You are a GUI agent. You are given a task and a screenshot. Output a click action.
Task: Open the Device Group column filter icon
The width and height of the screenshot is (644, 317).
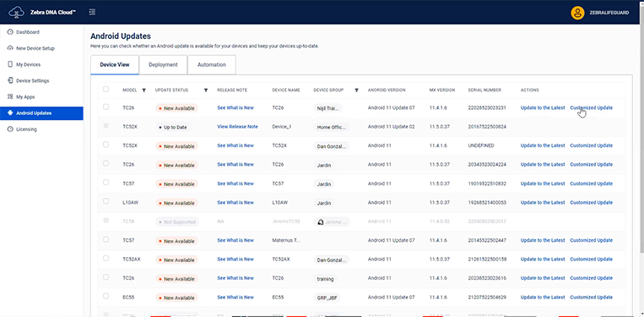pyautogui.click(x=356, y=90)
